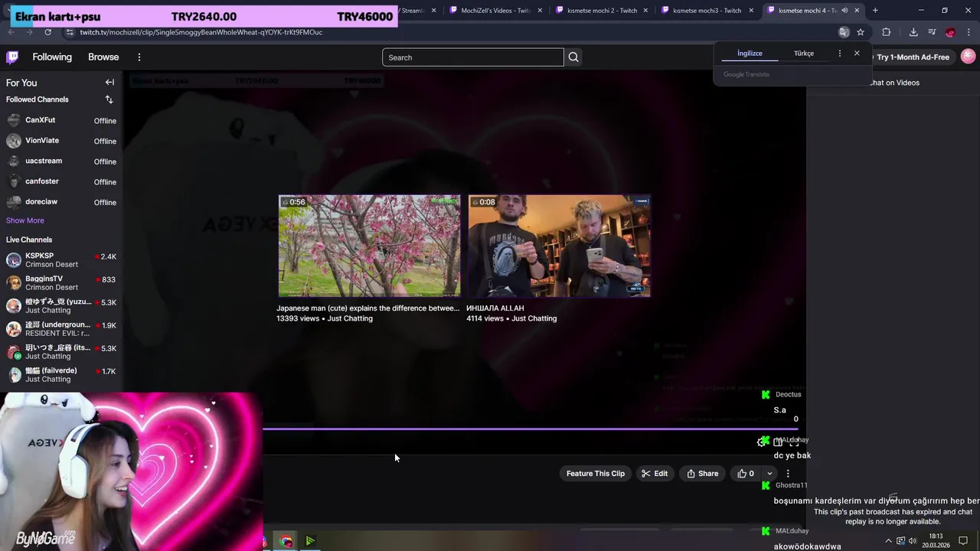The image size is (980, 551).
Task: Open the 'Japanese man (cute) explains' clip title
Action: coord(367,308)
